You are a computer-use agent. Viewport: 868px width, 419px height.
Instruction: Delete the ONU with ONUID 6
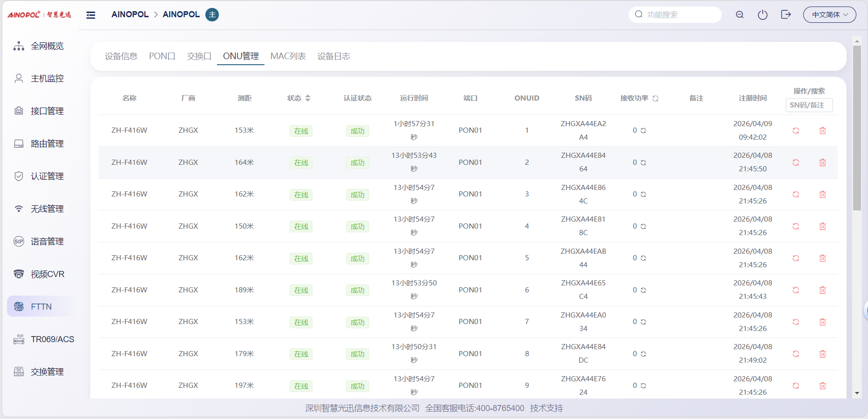click(822, 290)
